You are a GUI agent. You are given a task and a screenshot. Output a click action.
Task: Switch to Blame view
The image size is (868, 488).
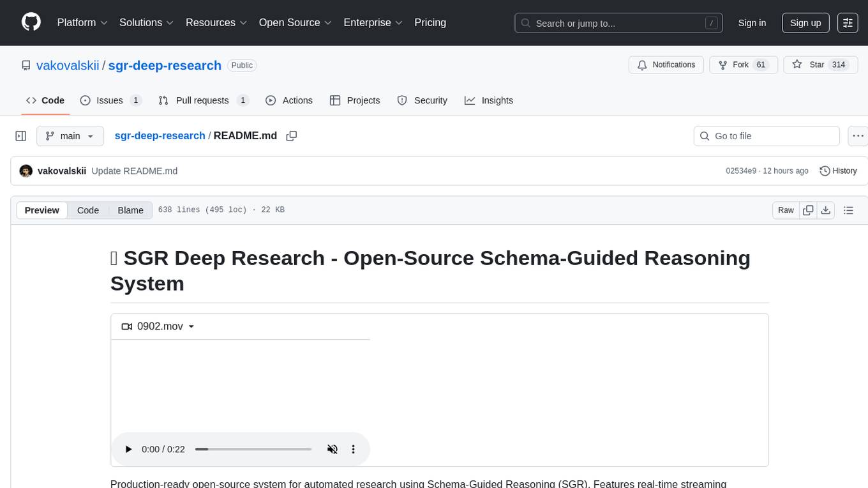pyautogui.click(x=130, y=210)
